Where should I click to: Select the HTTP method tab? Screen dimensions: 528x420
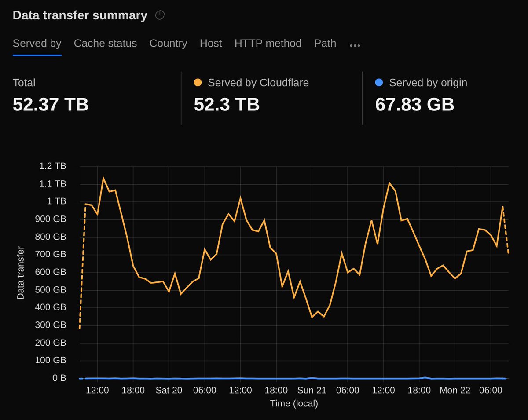click(x=268, y=43)
